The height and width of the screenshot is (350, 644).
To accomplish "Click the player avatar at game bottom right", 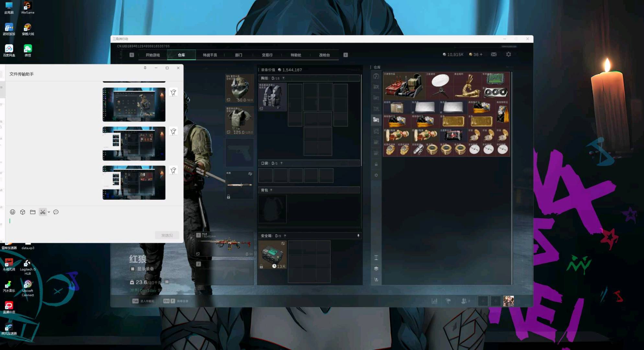I will tap(508, 301).
